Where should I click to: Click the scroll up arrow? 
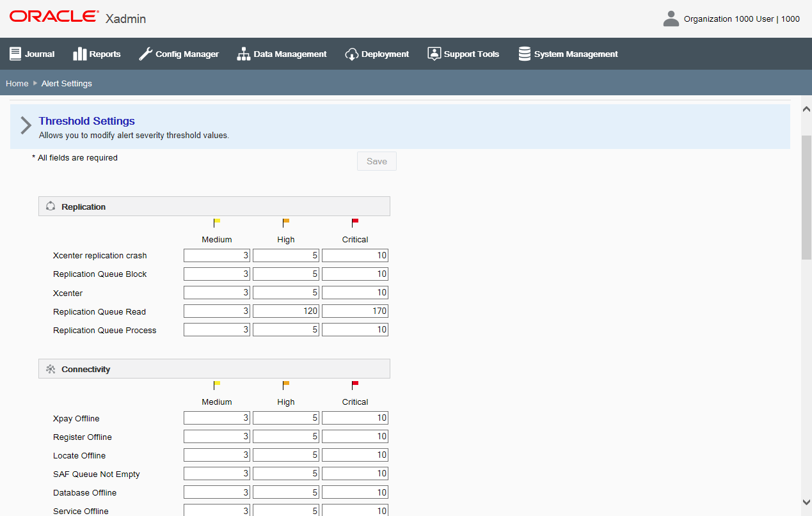point(806,109)
